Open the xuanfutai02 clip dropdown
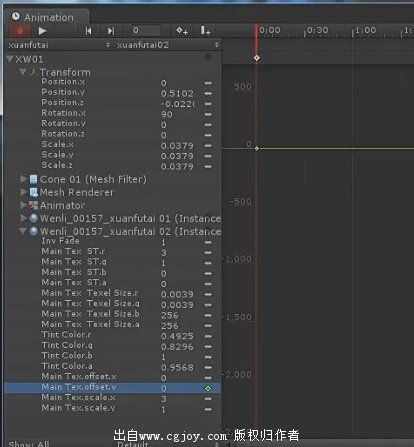 (x=168, y=45)
